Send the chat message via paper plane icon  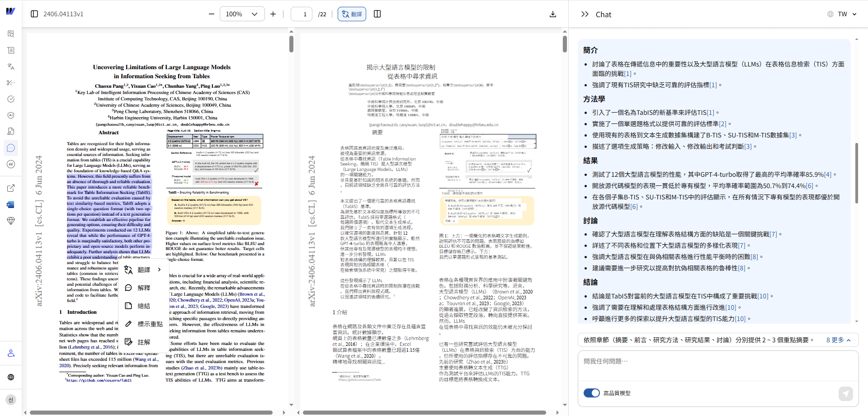(846, 394)
